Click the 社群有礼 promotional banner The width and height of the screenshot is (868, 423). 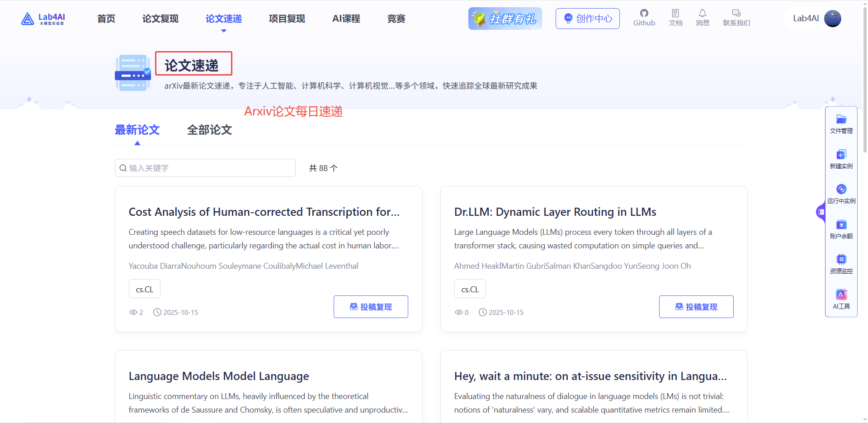[505, 19]
